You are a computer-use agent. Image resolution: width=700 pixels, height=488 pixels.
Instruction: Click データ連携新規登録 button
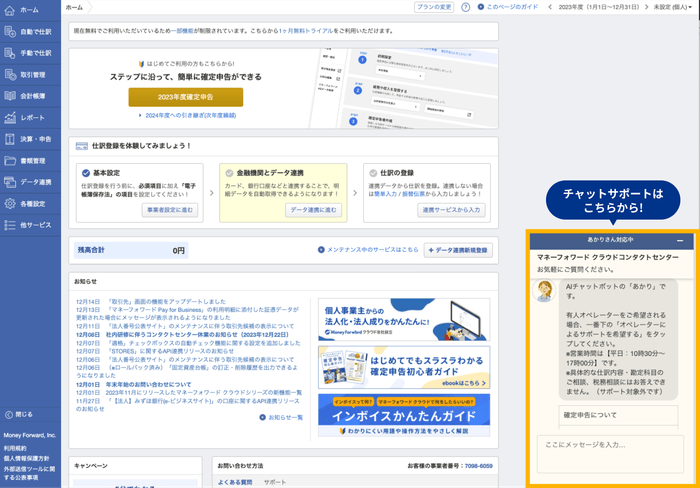tap(457, 250)
